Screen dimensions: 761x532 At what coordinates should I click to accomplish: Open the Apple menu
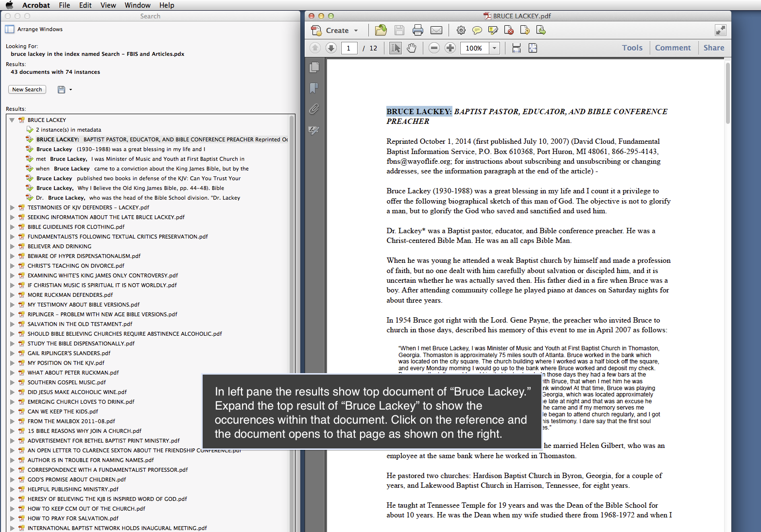[9, 5]
